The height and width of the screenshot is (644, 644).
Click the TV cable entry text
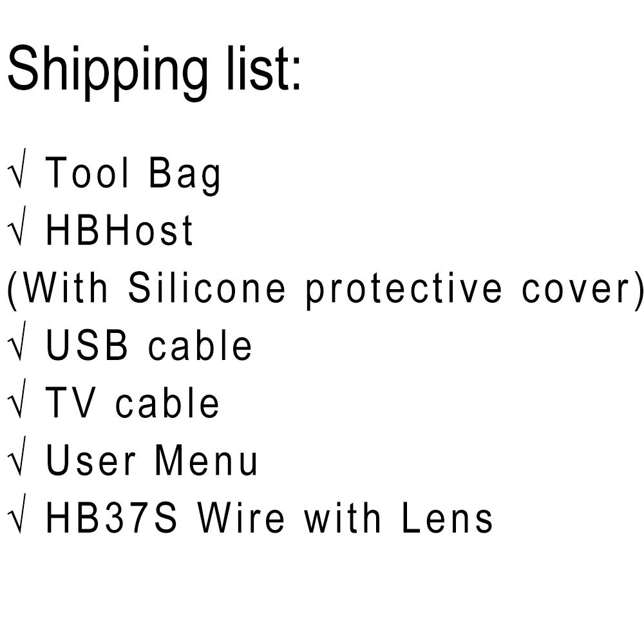click(x=133, y=404)
